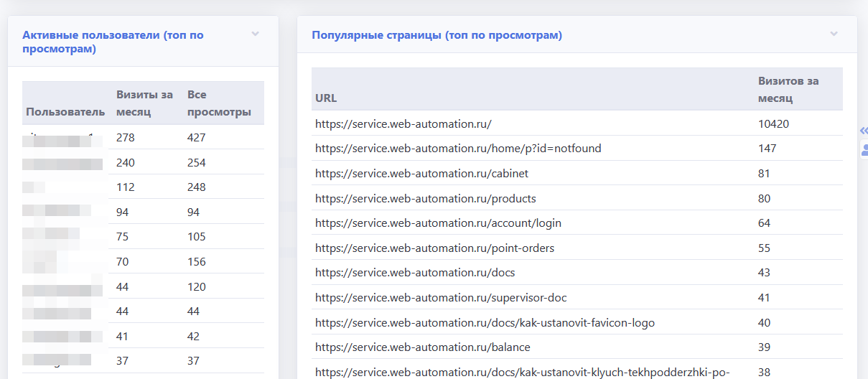Collapse the Активные пользователи panel via chevron

click(x=255, y=34)
